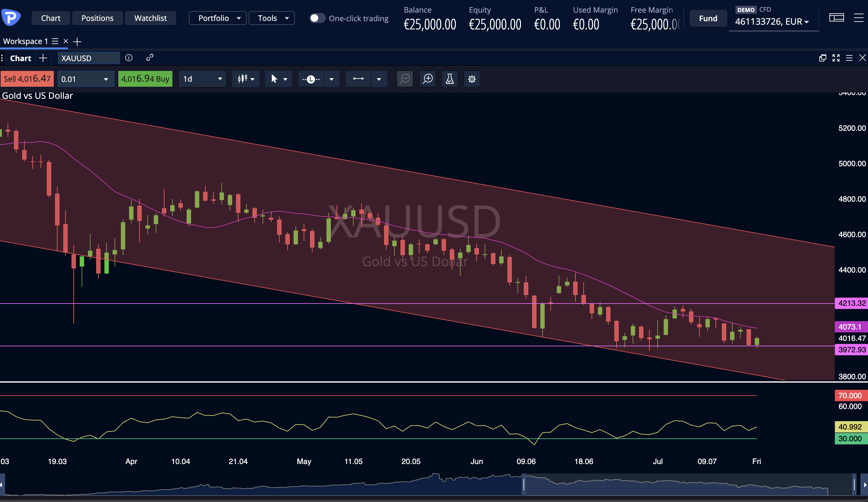
Task: Click the chart range navigator left handle
Action: coord(524,484)
